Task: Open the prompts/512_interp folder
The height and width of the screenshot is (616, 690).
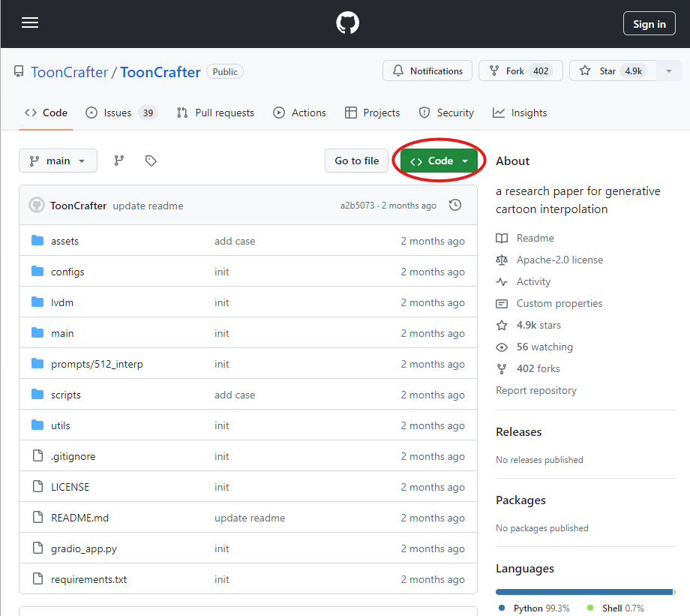Action: (97, 364)
